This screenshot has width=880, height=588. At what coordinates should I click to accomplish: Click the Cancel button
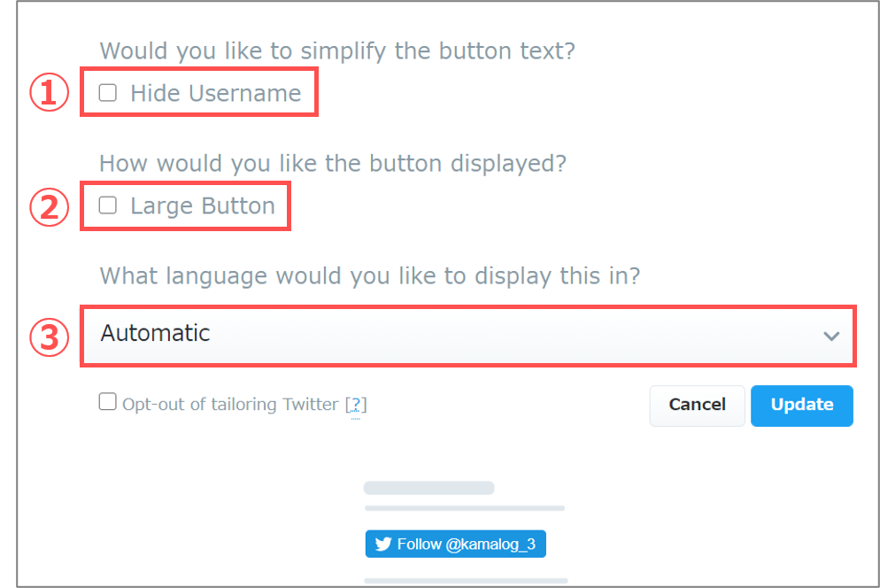[697, 406]
